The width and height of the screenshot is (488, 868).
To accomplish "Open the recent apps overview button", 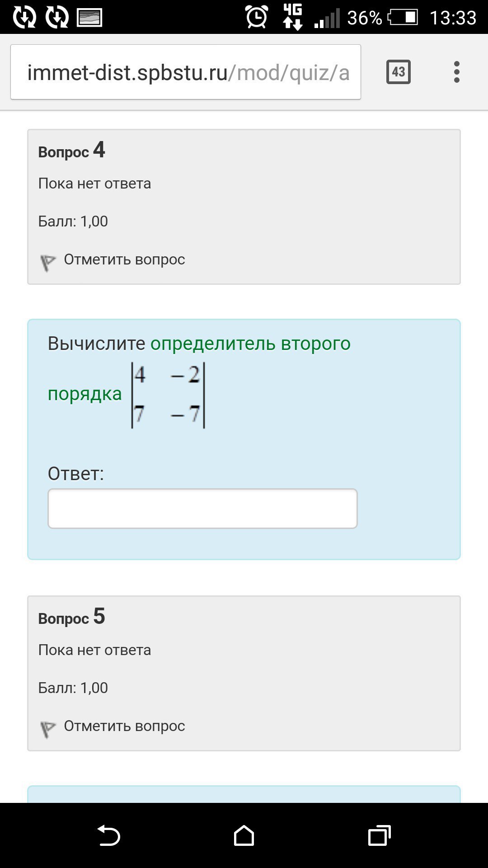I will 380,835.
